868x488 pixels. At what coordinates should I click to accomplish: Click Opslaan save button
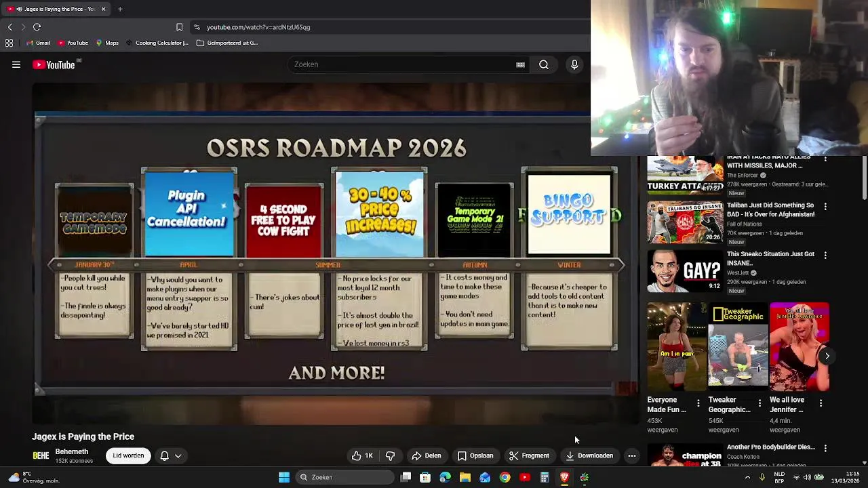point(475,455)
